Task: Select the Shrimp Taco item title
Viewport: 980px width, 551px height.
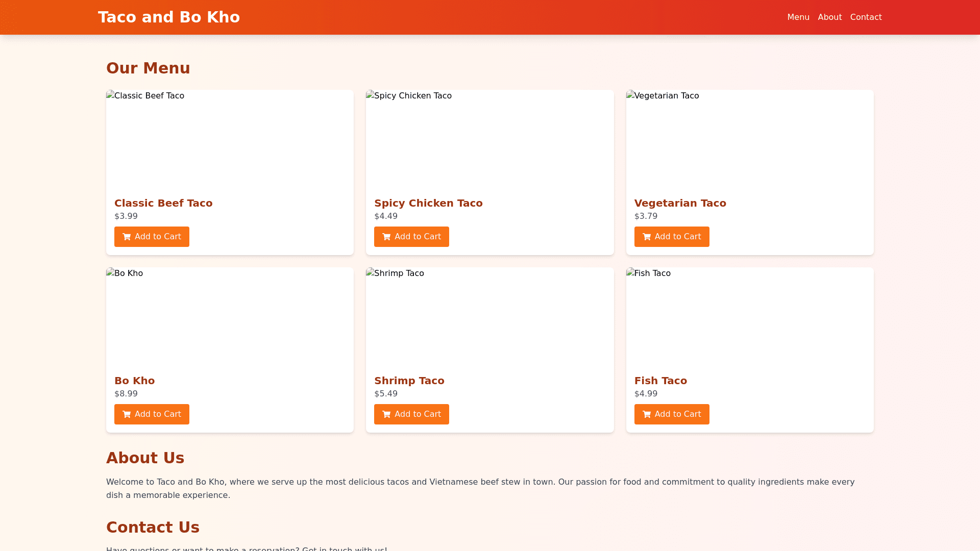Action: tap(409, 381)
